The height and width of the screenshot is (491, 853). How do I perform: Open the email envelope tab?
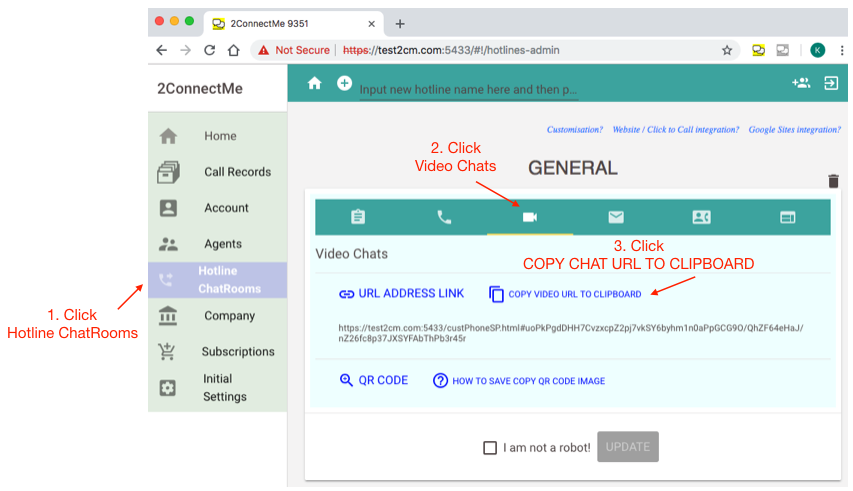[x=616, y=217]
